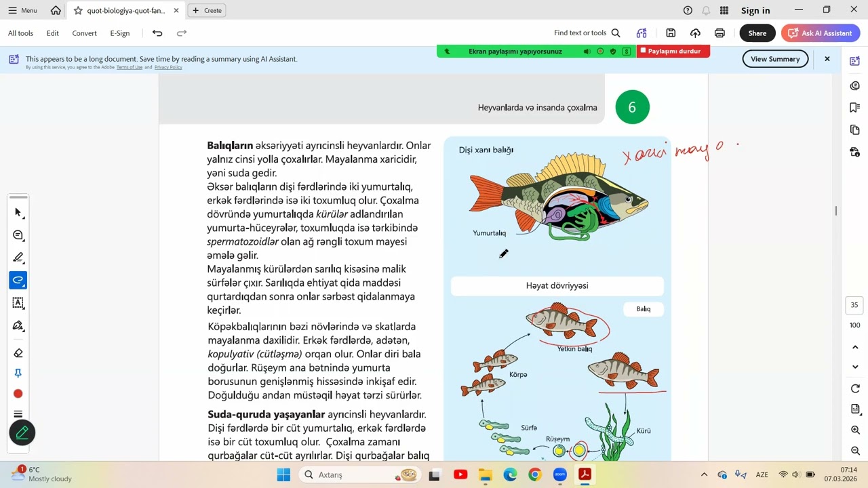The height and width of the screenshot is (488, 868).
Task: Select the eraser tool
Action: pyautogui.click(x=18, y=353)
